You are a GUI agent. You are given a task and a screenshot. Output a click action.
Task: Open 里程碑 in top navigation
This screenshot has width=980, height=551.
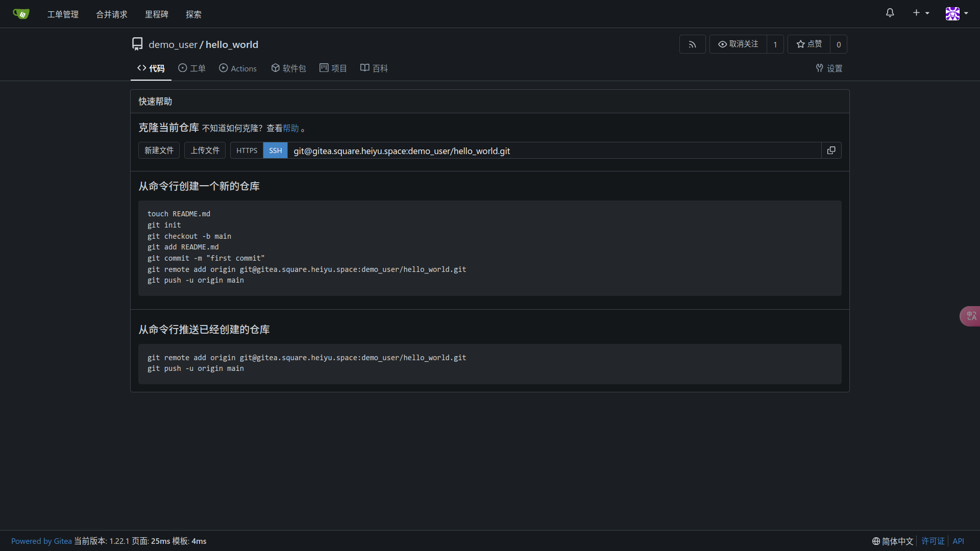coord(157,14)
